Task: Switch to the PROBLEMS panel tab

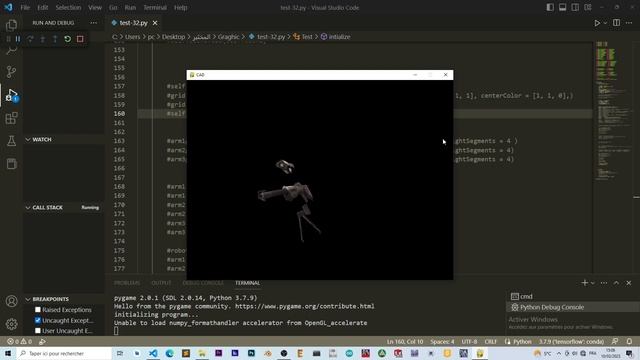Action: (127, 283)
